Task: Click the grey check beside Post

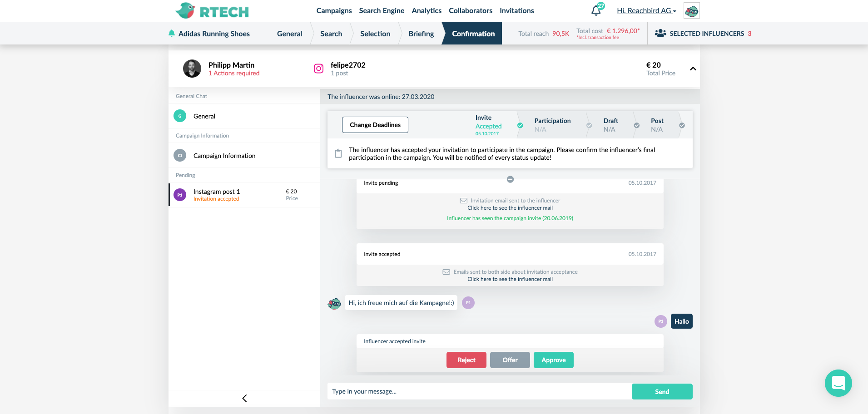Action: pyautogui.click(x=682, y=125)
